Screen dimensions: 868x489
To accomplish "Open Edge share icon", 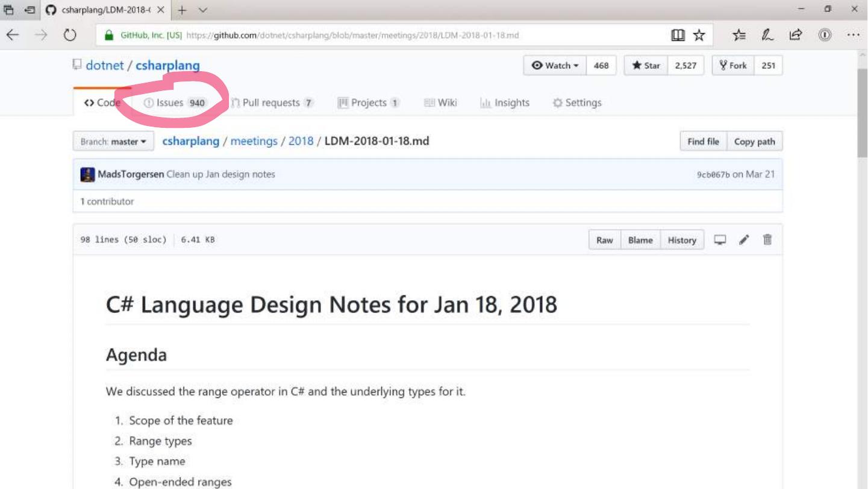I will point(796,35).
